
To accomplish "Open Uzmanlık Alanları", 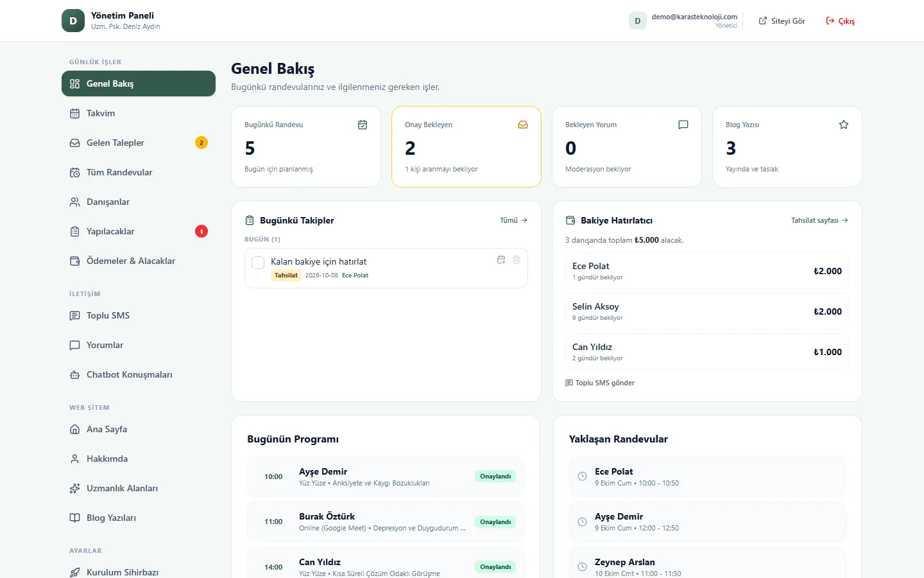I will pos(139,488).
